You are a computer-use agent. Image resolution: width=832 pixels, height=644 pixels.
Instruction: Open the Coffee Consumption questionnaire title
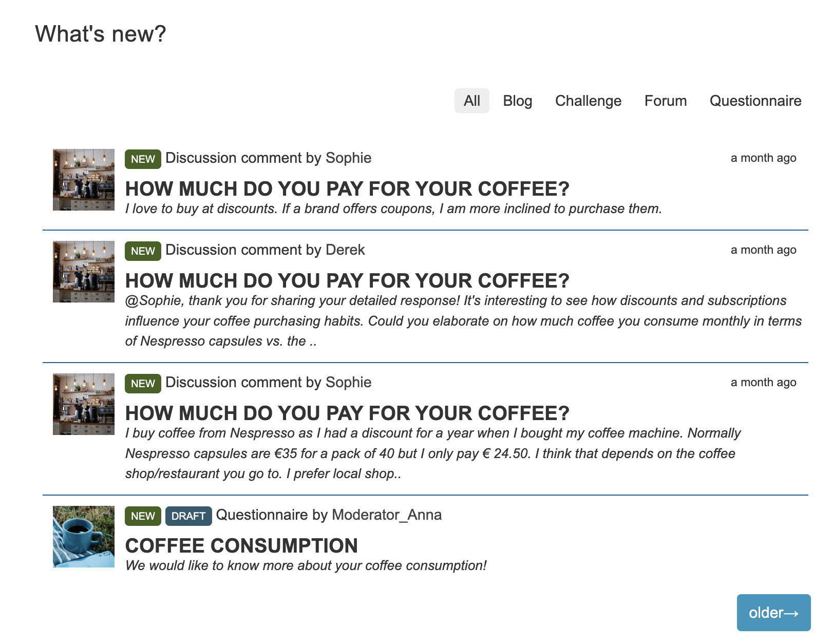241,545
